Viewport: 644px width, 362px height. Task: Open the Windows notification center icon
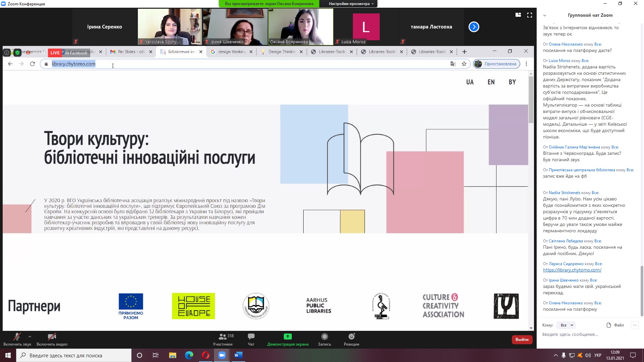pyautogui.click(x=633, y=355)
